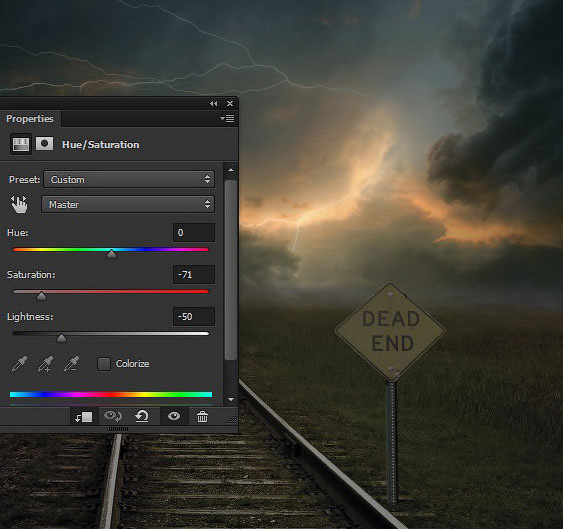Click the Lightness value field showing -50
Image resolution: width=563 pixels, height=529 pixels.
(194, 317)
